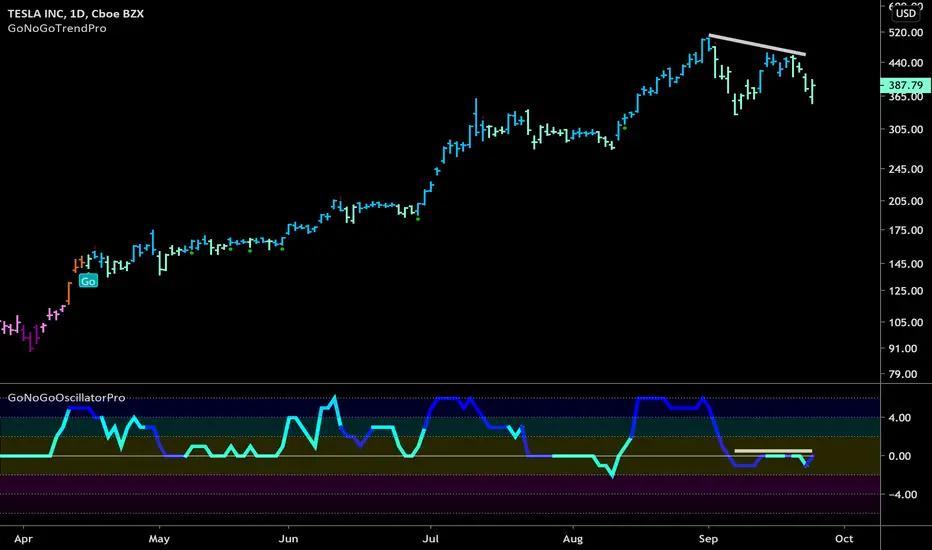Click the Sep label on time axis
932x550 pixels.
tap(708, 539)
